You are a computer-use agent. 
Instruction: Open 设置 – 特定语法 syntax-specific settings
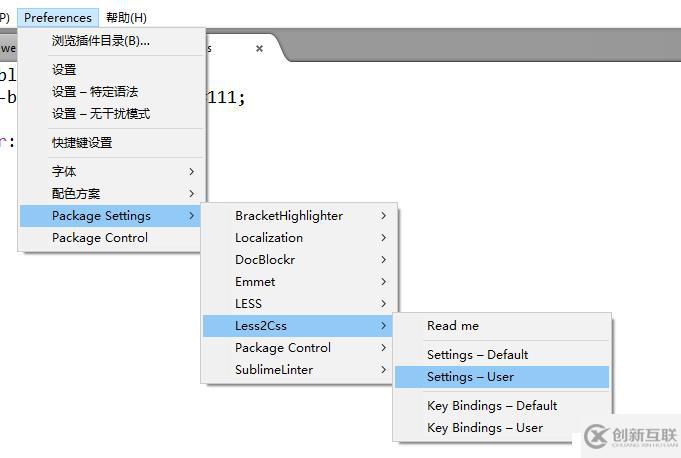tap(95, 92)
